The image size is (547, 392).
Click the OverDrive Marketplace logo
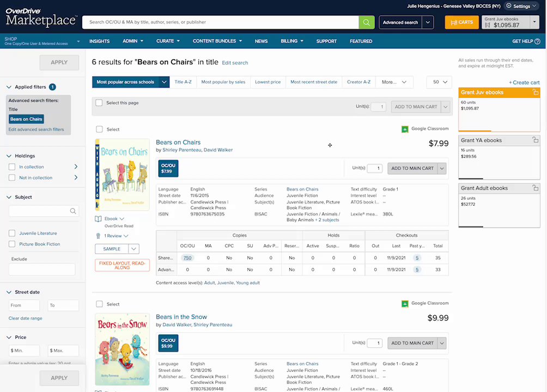pos(40,17)
